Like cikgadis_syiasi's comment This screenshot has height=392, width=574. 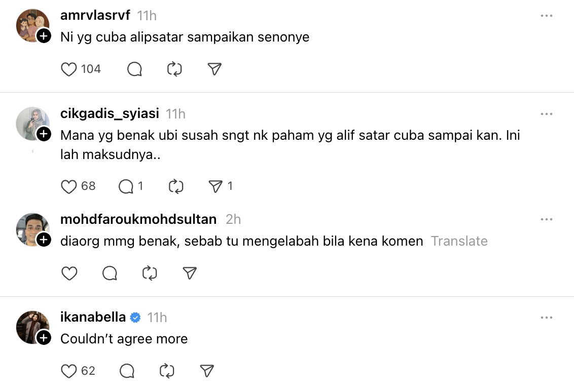[69, 186]
